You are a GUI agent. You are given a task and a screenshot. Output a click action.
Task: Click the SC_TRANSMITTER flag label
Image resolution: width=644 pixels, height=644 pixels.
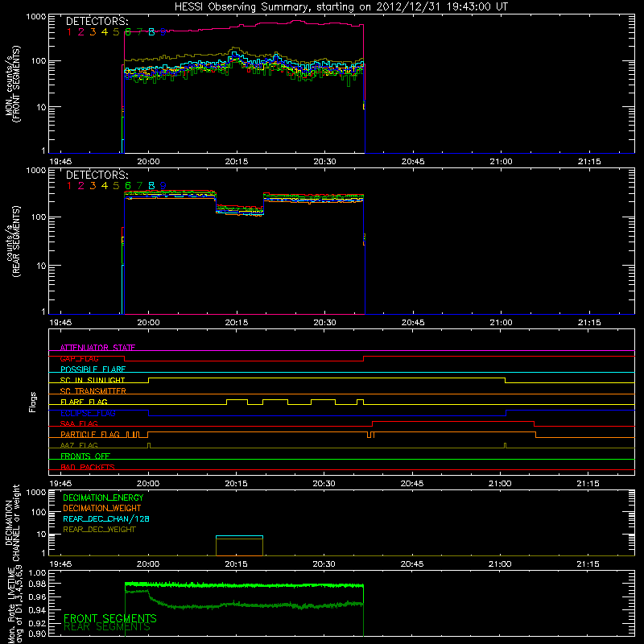pyautogui.click(x=93, y=391)
